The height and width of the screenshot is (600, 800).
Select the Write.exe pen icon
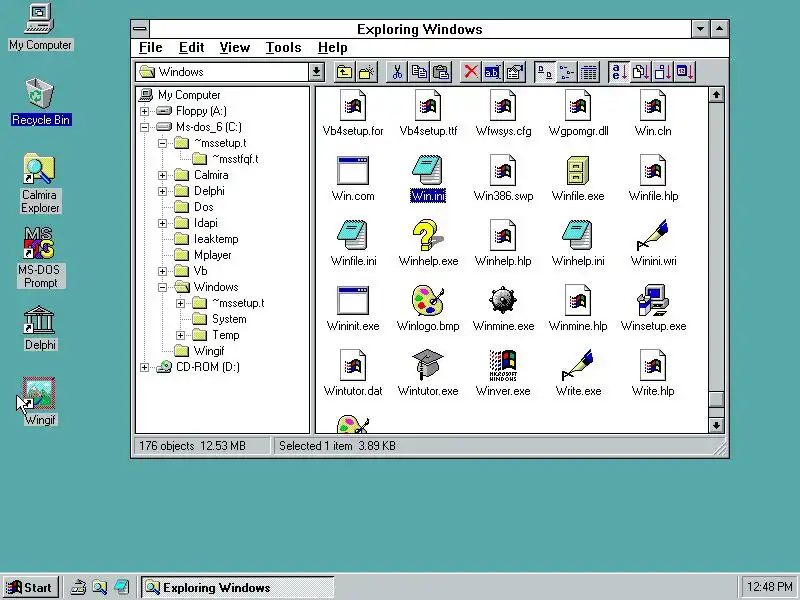(x=578, y=365)
